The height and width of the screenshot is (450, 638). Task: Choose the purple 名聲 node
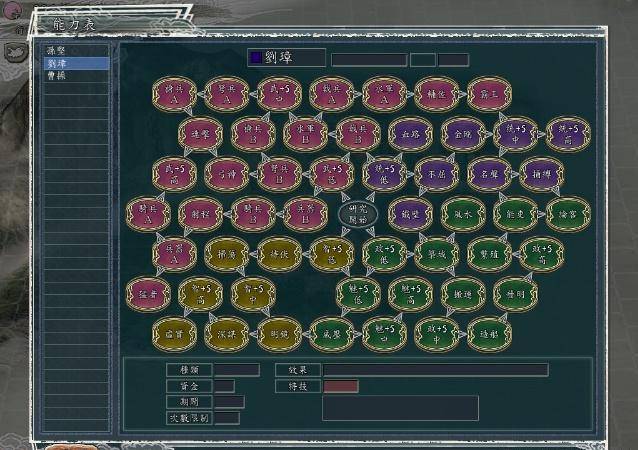pyautogui.click(x=489, y=174)
